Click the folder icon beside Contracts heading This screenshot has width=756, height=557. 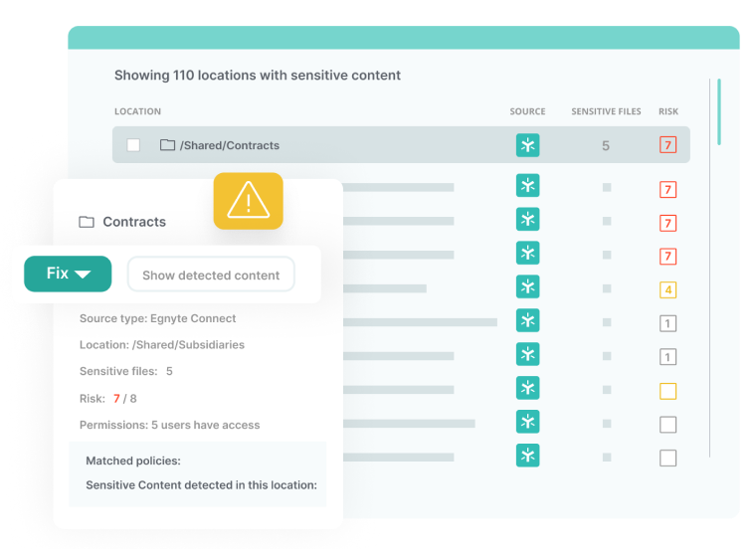click(x=87, y=222)
